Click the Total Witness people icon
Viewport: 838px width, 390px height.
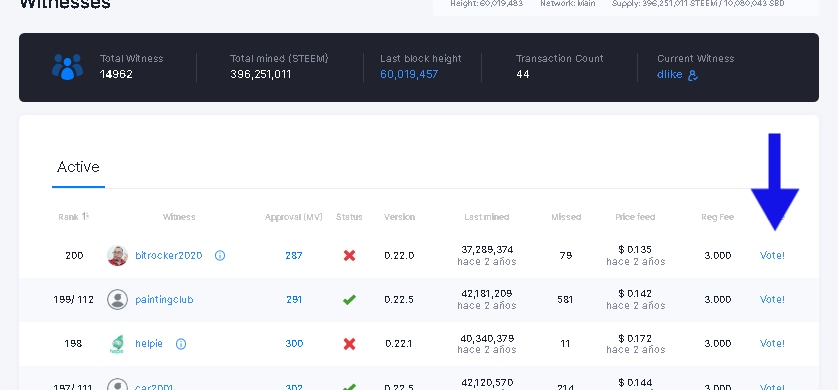point(67,67)
